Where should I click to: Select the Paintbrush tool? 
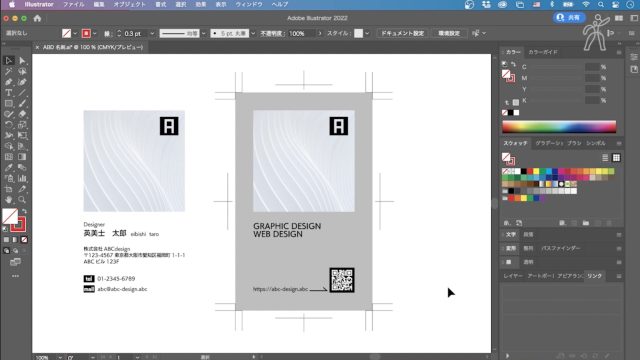(22, 103)
